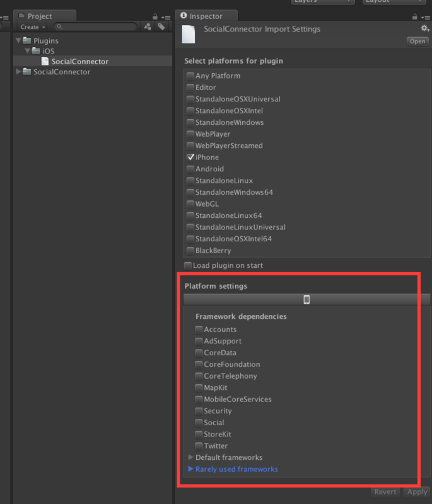Open the Create dropdown menu

[x=33, y=27]
